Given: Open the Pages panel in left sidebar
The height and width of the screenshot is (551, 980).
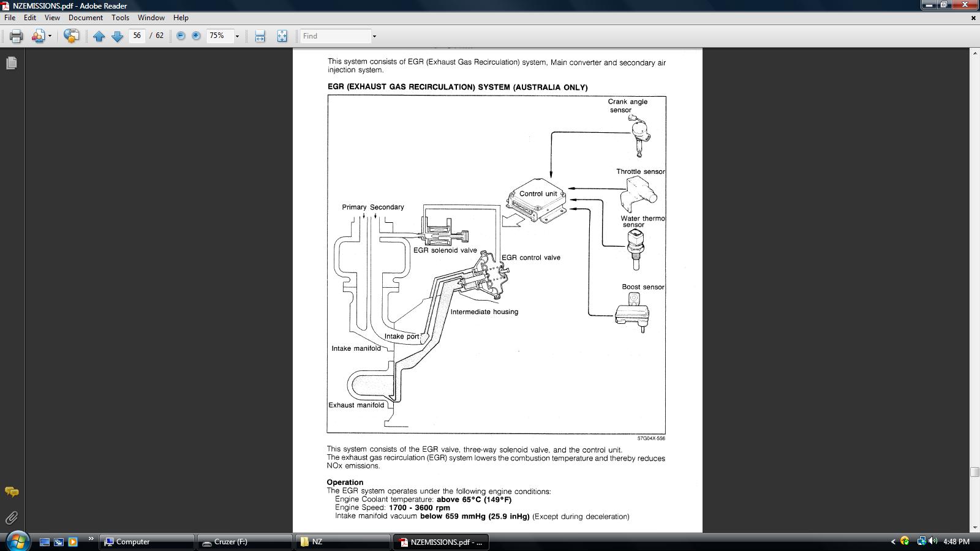Looking at the screenshot, I should [12, 63].
